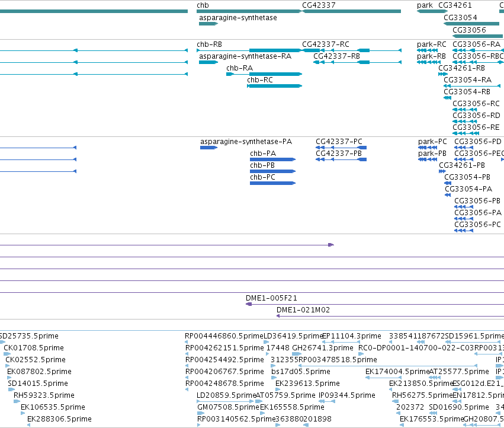This screenshot has width=504, height=428.
Task: Click the CG33056-PC protein label
Action: 477,225
